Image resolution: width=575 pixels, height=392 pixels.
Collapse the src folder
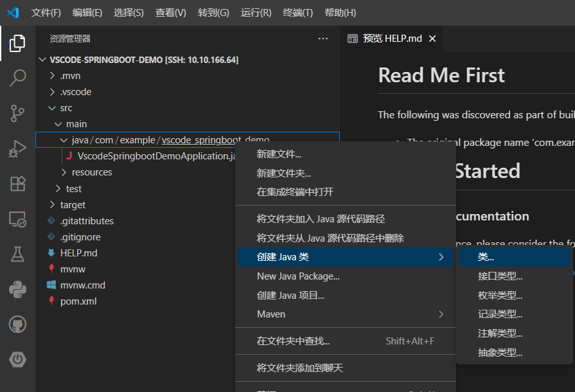pos(52,108)
